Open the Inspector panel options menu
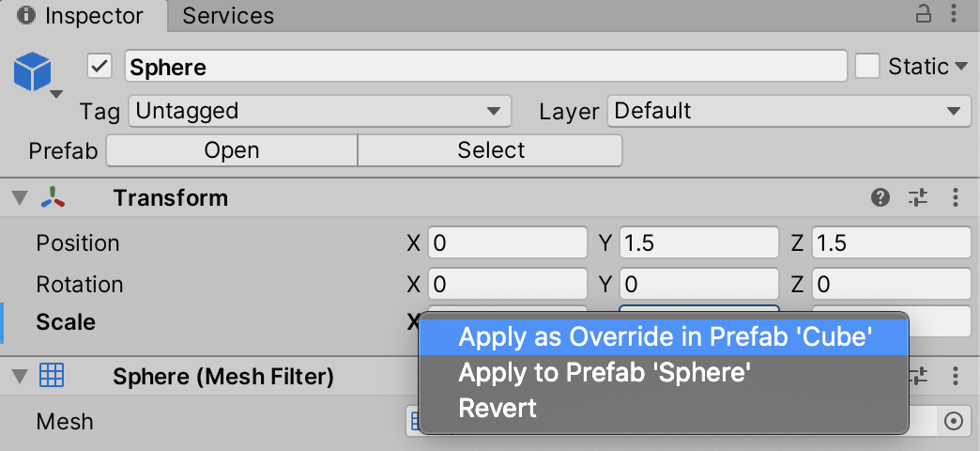This screenshot has height=451, width=980. (x=956, y=14)
